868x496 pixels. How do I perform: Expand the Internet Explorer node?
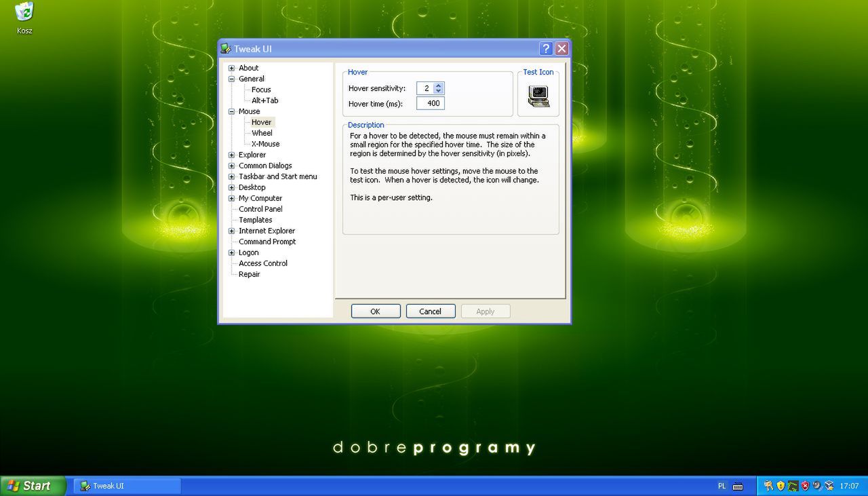(232, 231)
